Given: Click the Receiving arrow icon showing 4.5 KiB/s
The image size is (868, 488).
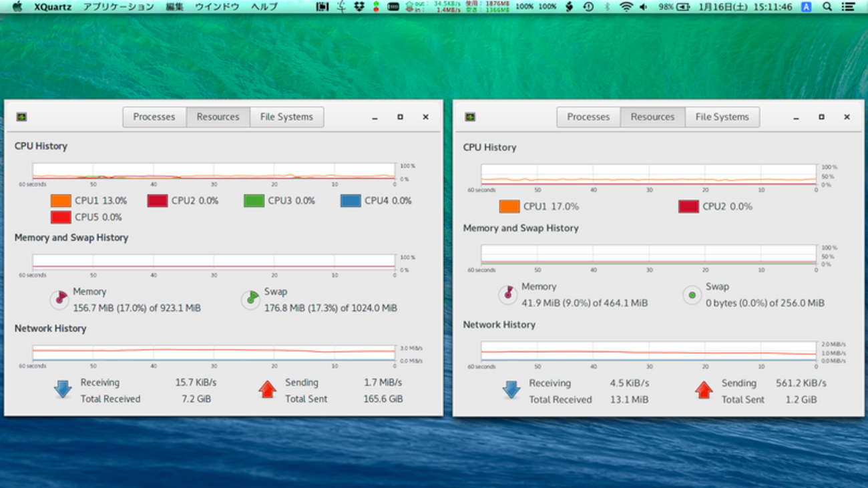Looking at the screenshot, I should point(511,391).
